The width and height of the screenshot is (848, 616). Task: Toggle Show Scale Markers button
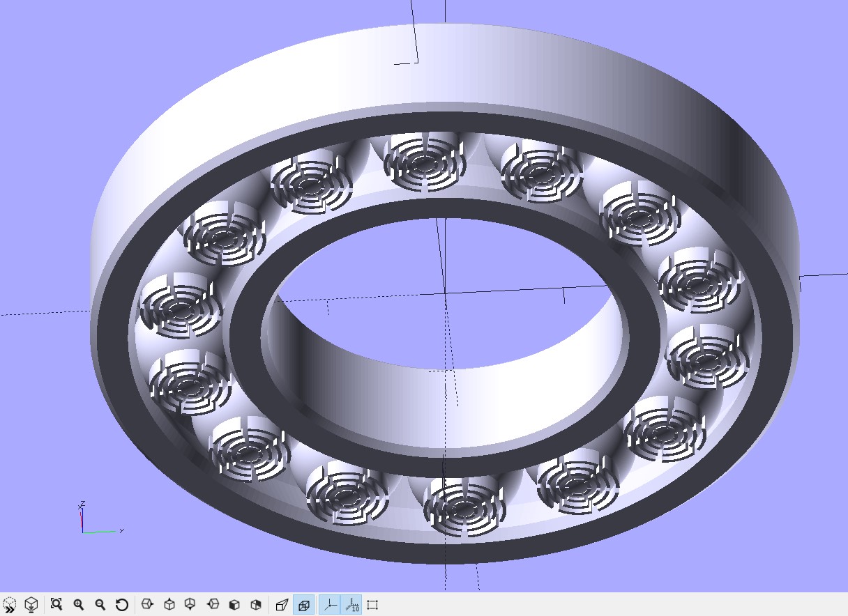click(x=352, y=604)
